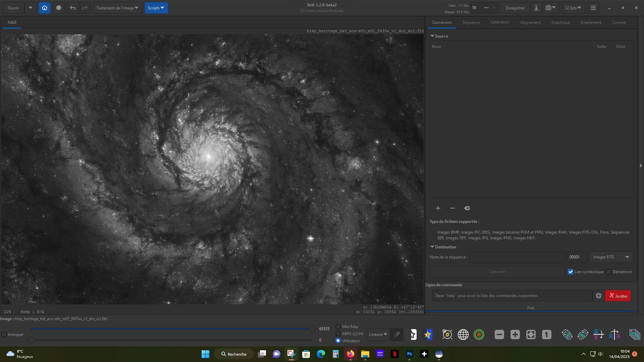Open the Traitement de l'image menu
The width and height of the screenshot is (644, 362).
point(117,8)
